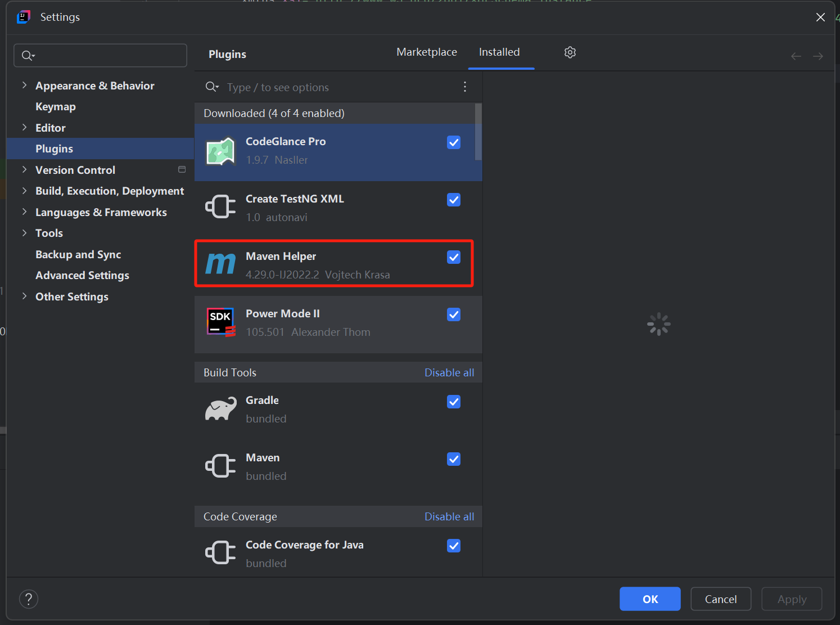Viewport: 840px width, 625px height.
Task: Open Advanced Settings page
Action: click(x=82, y=275)
